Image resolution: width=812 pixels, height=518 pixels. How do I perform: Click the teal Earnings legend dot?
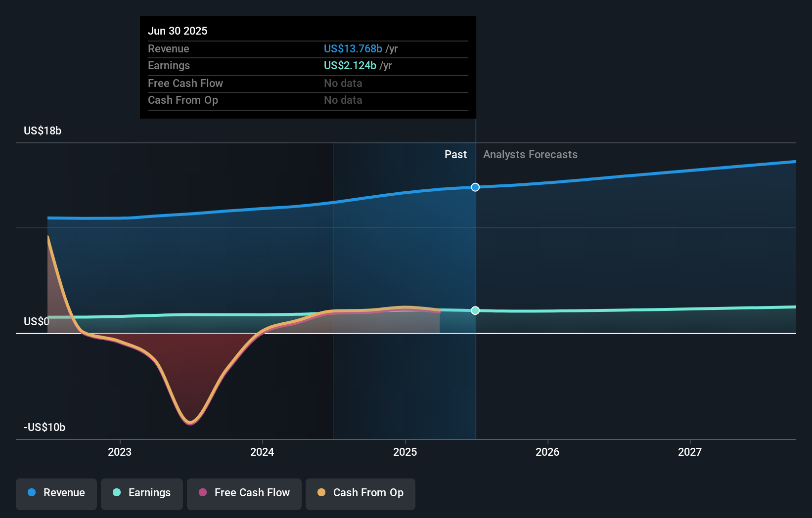point(117,492)
